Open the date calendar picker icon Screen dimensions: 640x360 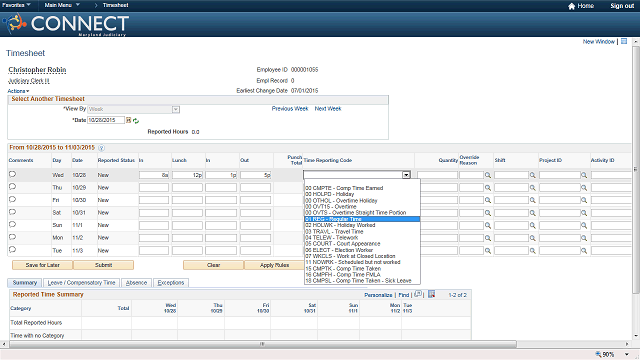128,120
